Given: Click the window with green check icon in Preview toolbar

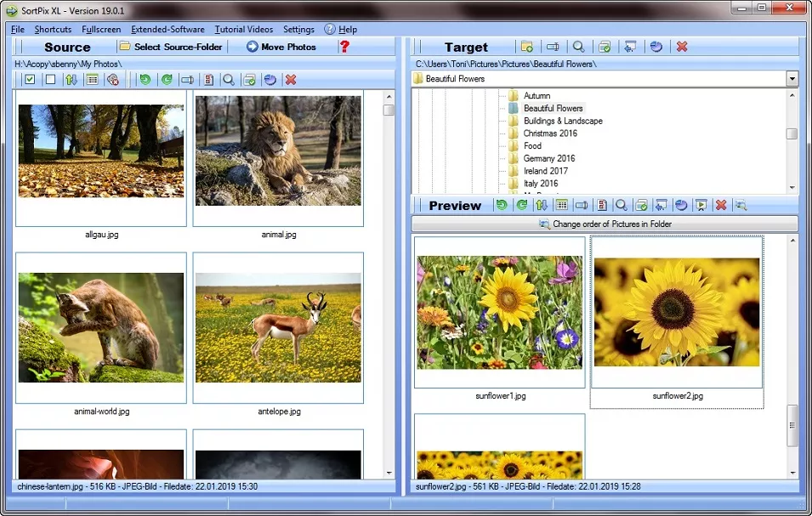Looking at the screenshot, I should point(642,205).
